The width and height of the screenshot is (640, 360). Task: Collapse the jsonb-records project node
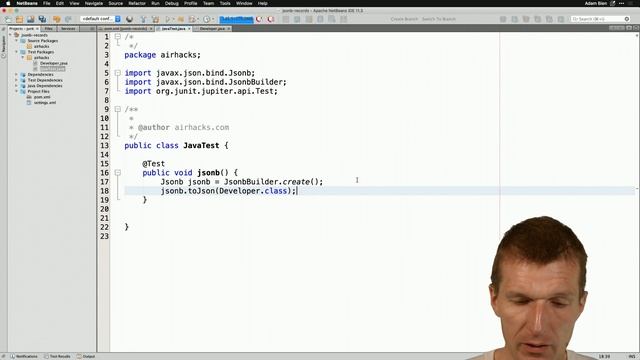[x=11, y=35]
